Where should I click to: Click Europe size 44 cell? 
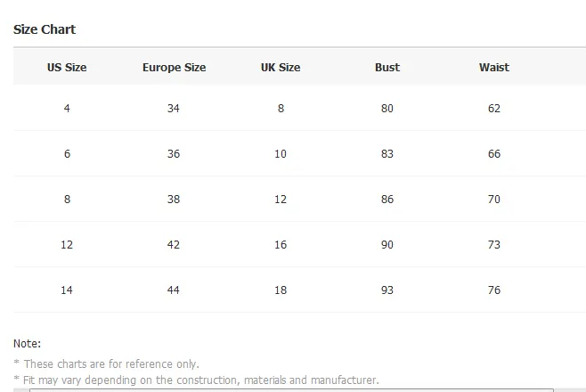[174, 290]
